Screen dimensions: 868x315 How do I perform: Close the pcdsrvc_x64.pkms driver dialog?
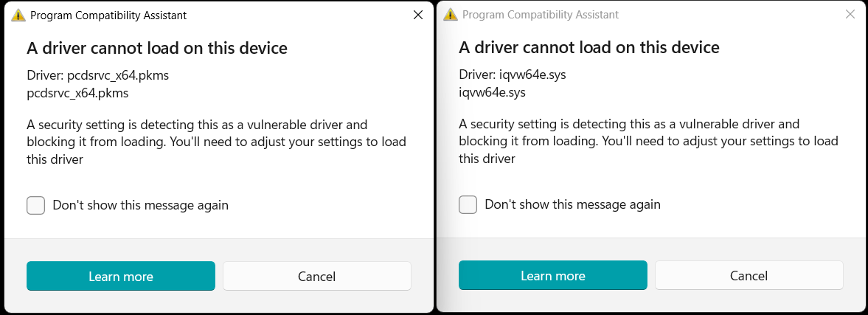(418, 15)
